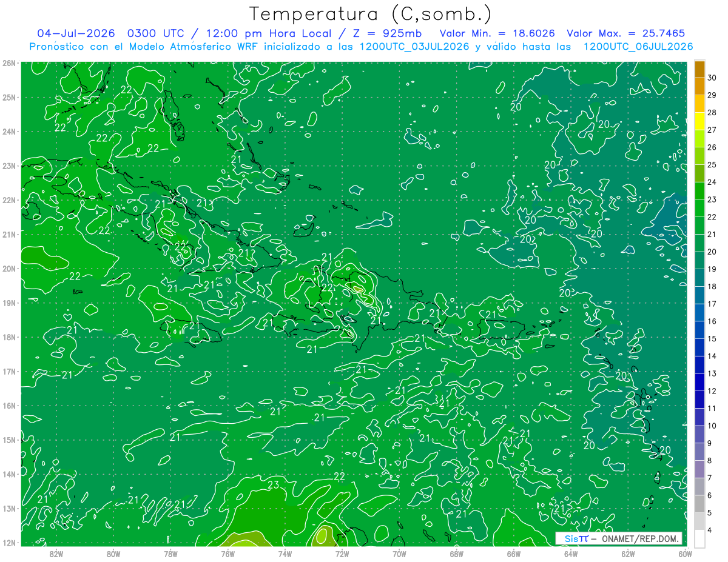Click the '28' label on the color scale
This screenshot has height=562, width=728.
(712, 112)
